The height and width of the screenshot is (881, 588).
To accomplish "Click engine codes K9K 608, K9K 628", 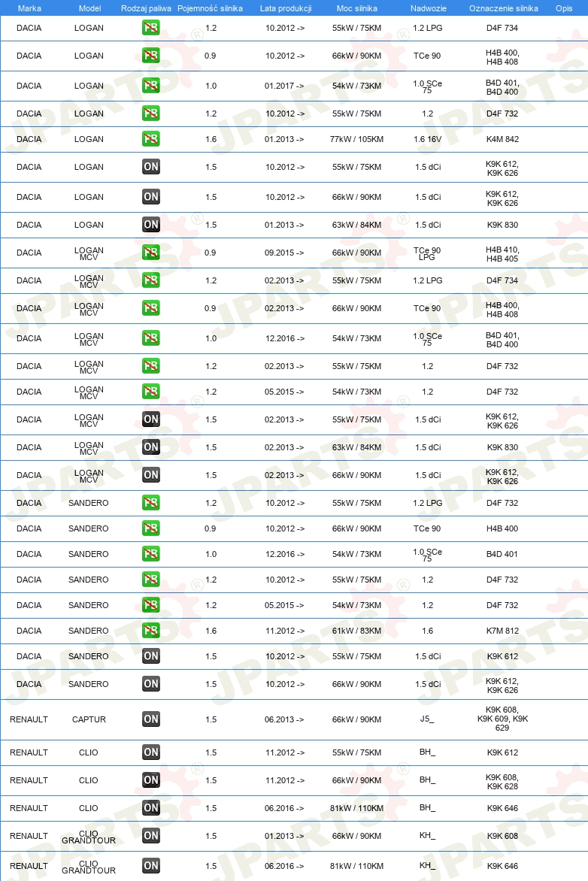I will (502, 782).
